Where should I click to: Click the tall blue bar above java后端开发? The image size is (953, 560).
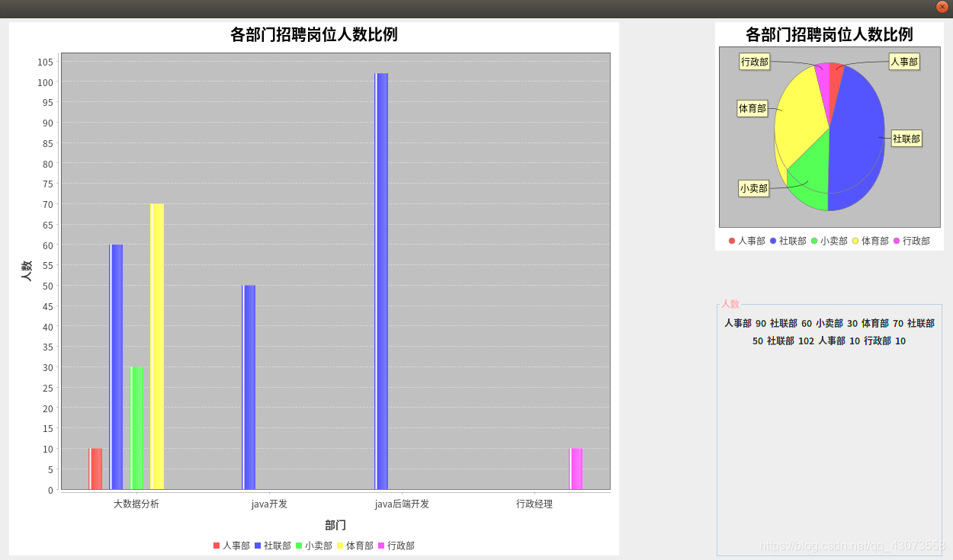tap(381, 281)
